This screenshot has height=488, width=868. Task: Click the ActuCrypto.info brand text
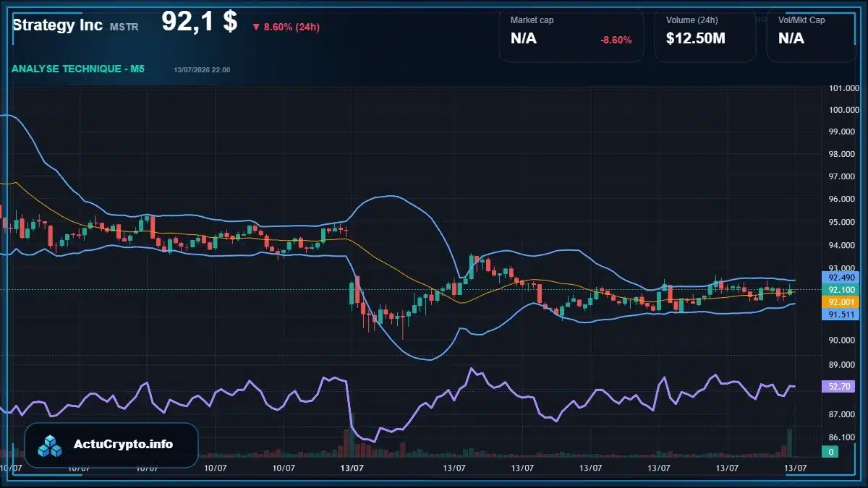(124, 445)
